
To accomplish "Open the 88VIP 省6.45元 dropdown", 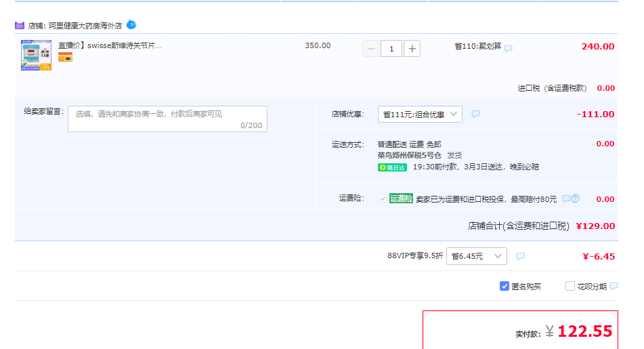I will coord(477,256).
